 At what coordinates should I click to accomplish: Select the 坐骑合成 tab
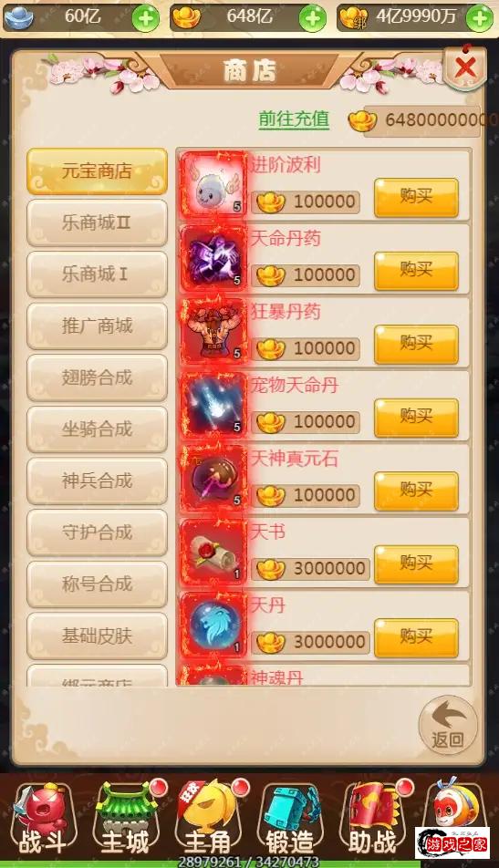(97, 429)
